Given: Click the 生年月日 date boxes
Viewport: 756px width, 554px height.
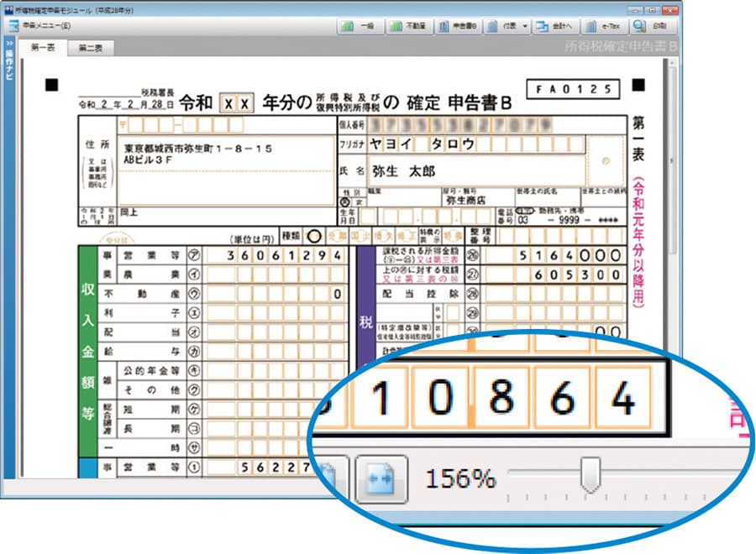Looking at the screenshot, I should [426, 217].
